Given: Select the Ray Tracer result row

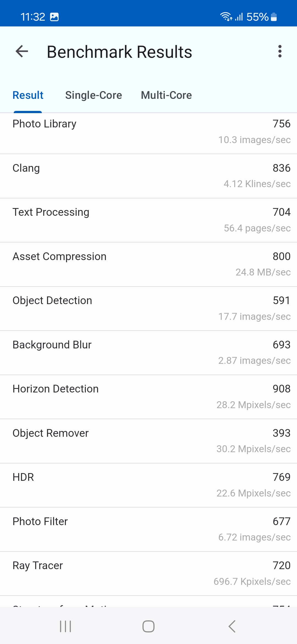Looking at the screenshot, I should click(148, 573).
